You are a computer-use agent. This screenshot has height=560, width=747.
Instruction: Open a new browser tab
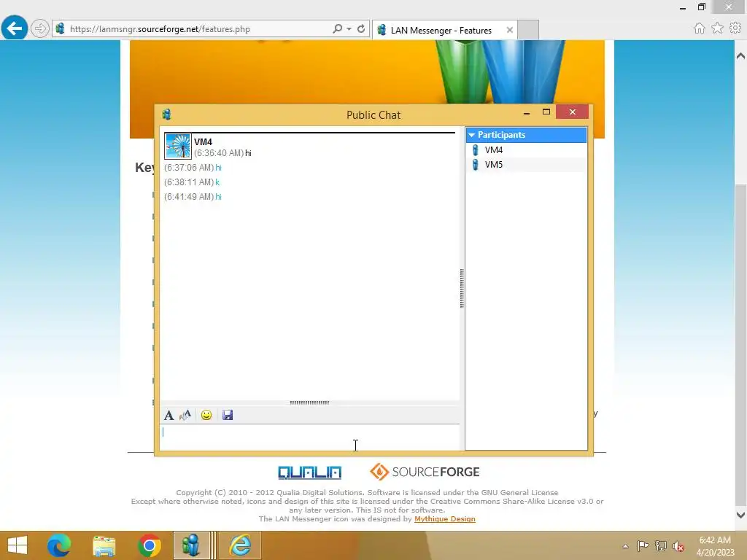[x=528, y=30]
